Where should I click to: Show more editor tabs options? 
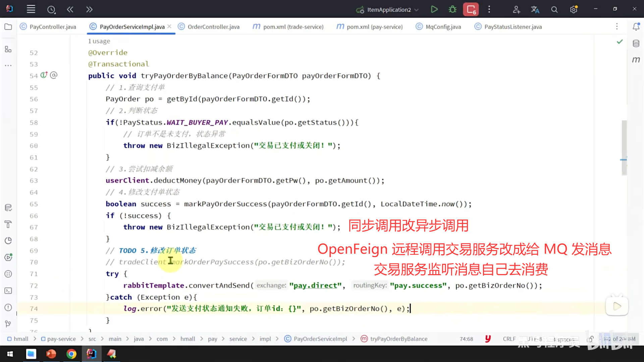click(617, 26)
